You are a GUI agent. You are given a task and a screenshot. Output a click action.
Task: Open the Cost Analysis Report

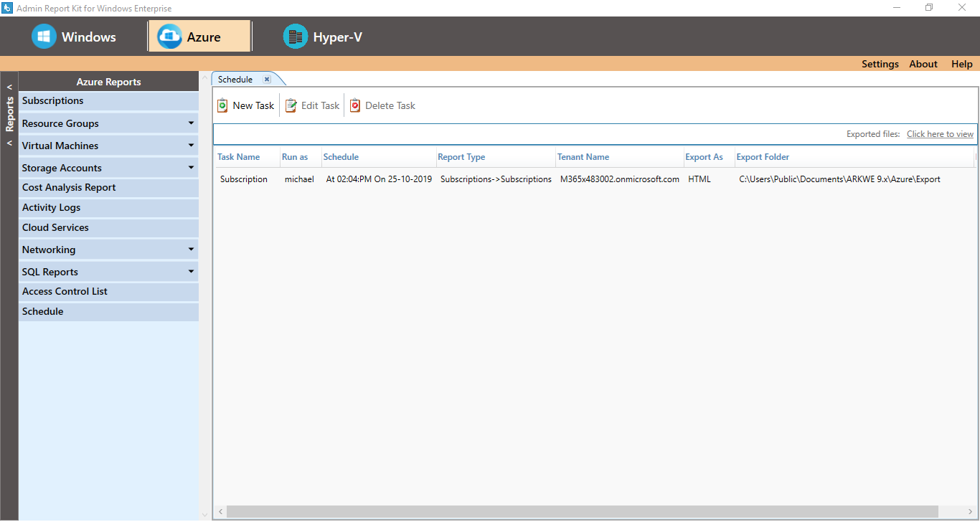click(108, 188)
